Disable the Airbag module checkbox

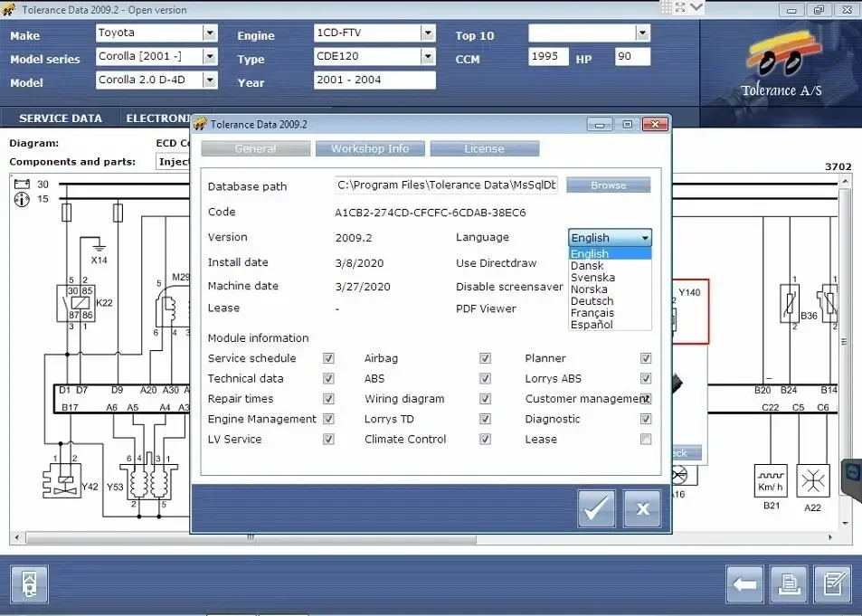pos(485,357)
